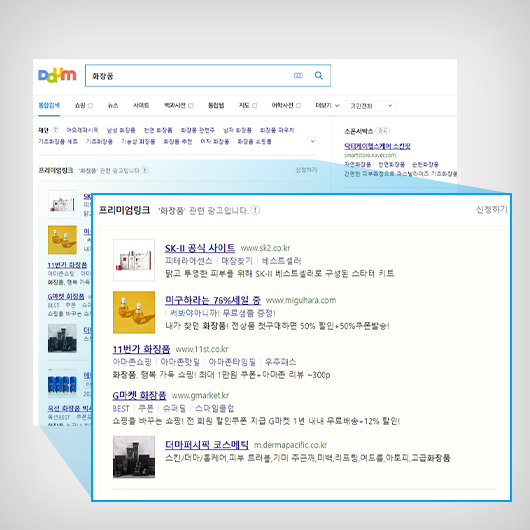Click 피테라에센스 sub-link
This screenshot has height=530, width=530.
click(189, 261)
